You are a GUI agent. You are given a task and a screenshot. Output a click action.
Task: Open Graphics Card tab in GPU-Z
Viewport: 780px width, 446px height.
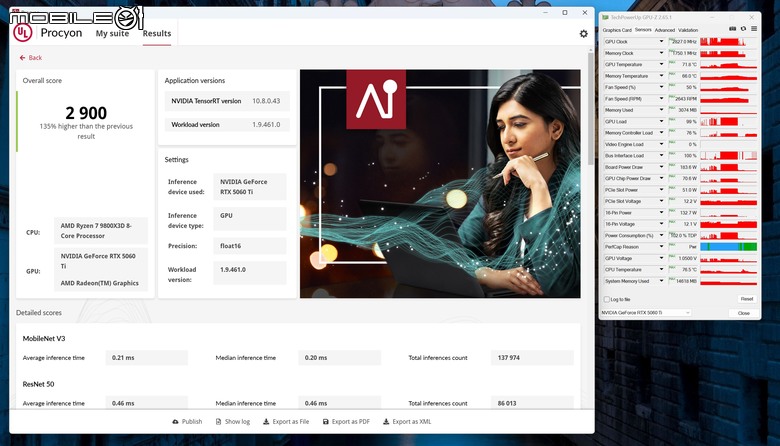[617, 30]
